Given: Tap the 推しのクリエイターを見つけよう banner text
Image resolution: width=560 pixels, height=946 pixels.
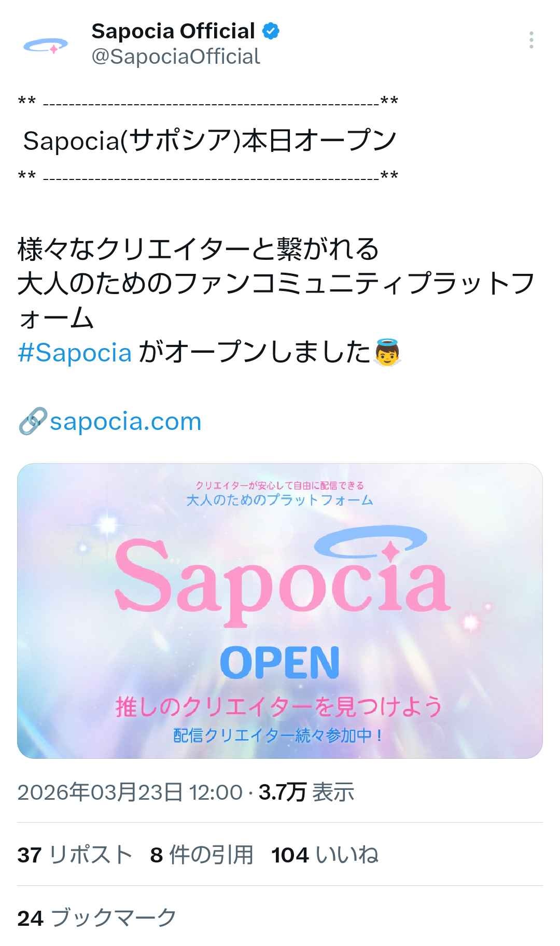Looking at the screenshot, I should [279, 706].
